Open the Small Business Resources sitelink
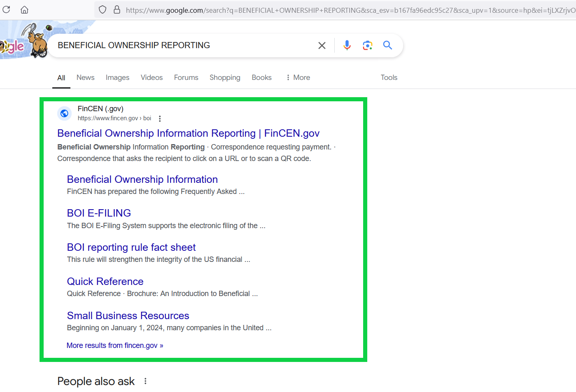 coord(128,316)
